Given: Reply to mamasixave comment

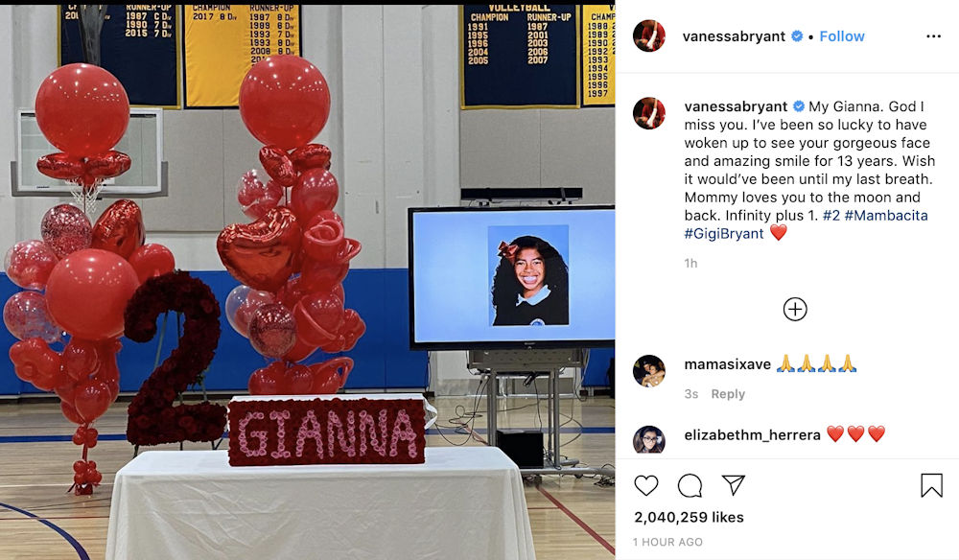Looking at the screenshot, I should pyautogui.click(x=728, y=394).
